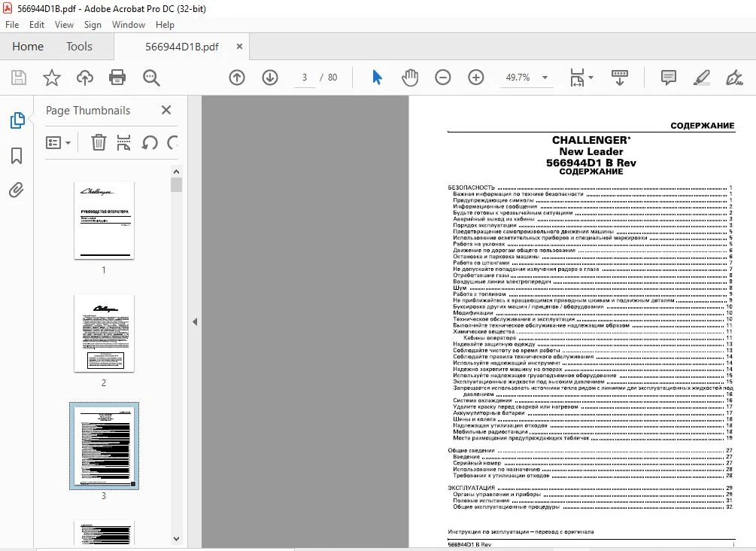The height and width of the screenshot is (551, 756).
Task: Click 'Система охлаждения' contents entry
Action: click(482, 400)
